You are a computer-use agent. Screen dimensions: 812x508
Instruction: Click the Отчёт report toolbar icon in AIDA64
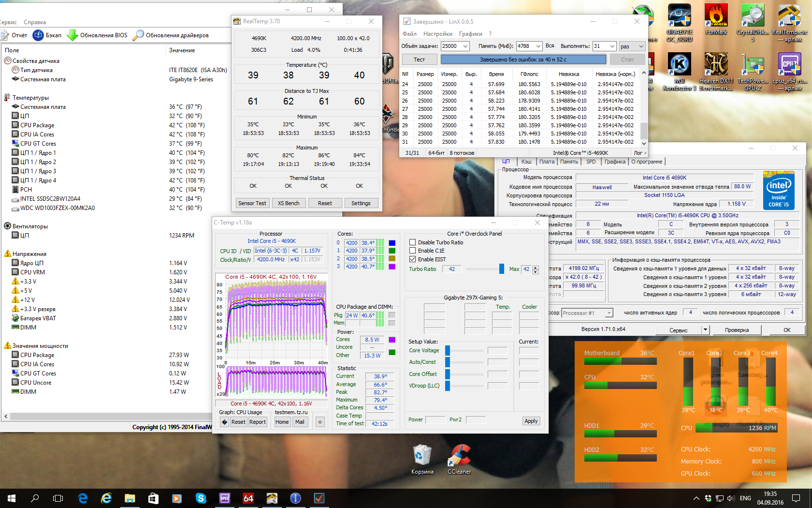[5, 35]
